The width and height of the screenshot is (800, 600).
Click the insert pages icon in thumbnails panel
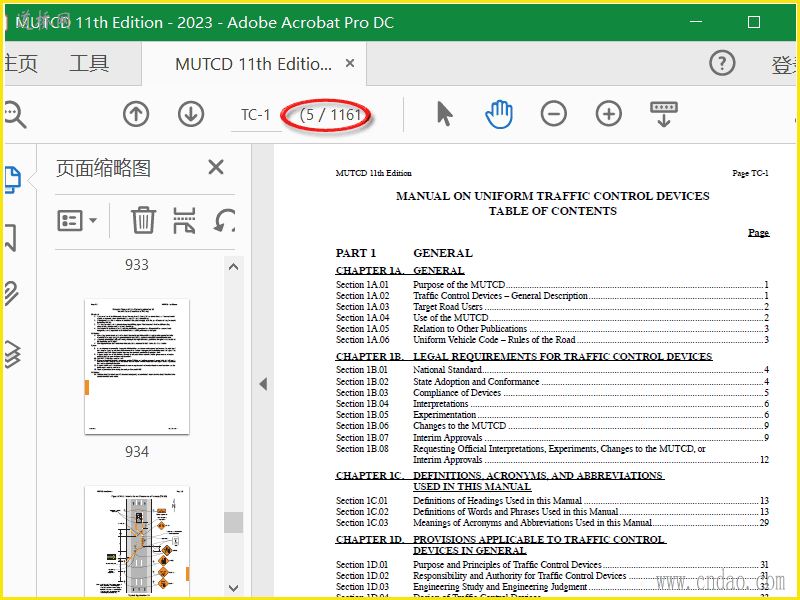coord(184,220)
